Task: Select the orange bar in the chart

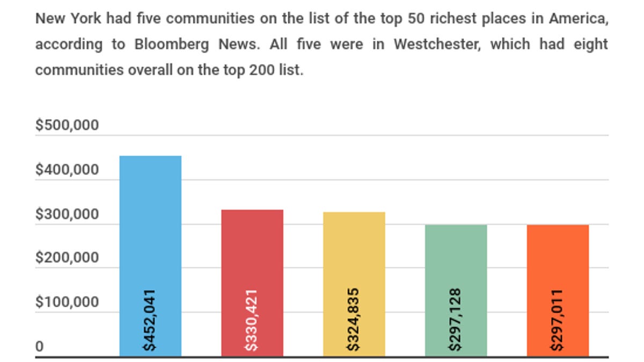Action: (558, 252)
